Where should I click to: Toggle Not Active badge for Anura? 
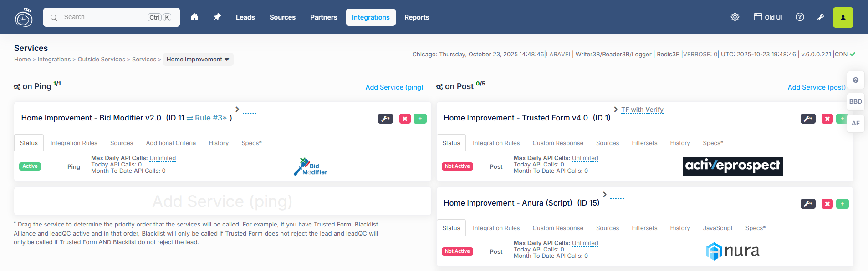click(457, 251)
